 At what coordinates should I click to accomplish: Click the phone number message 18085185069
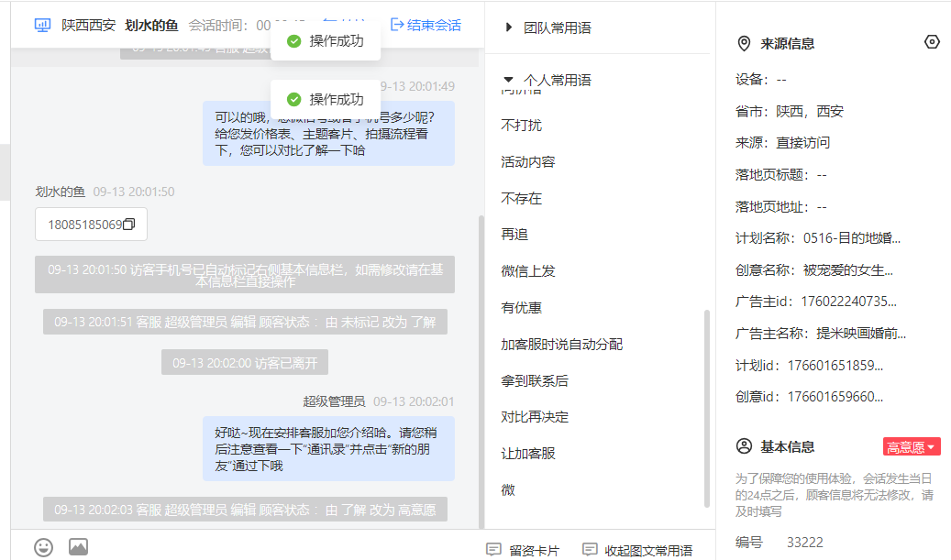click(91, 225)
